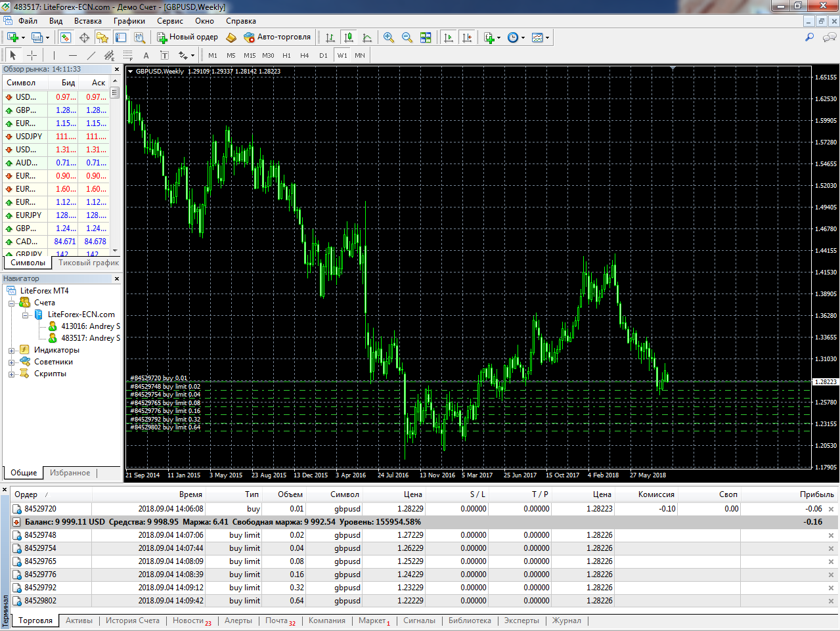Select the horizontal line drawing tool

click(73, 55)
